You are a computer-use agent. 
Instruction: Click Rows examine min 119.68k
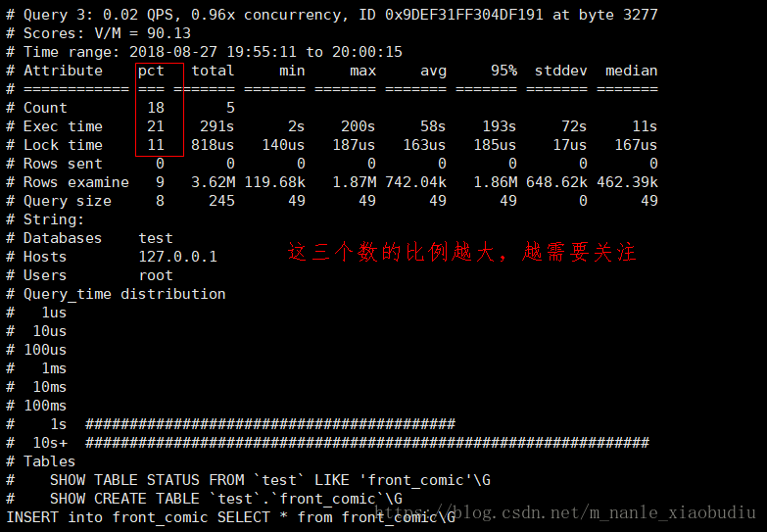click(274, 182)
